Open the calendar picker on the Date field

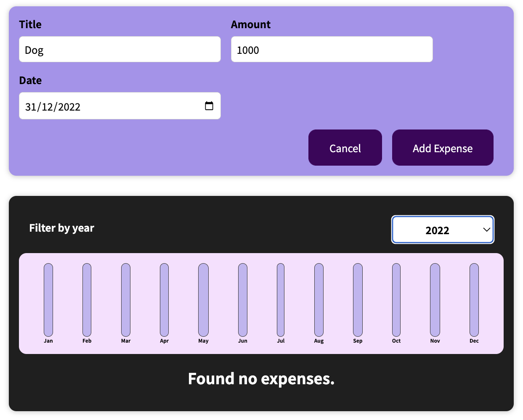[209, 106]
